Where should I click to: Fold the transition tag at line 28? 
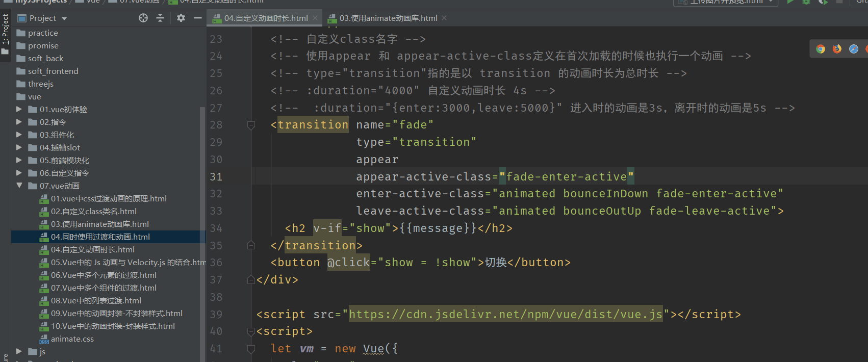tap(251, 125)
